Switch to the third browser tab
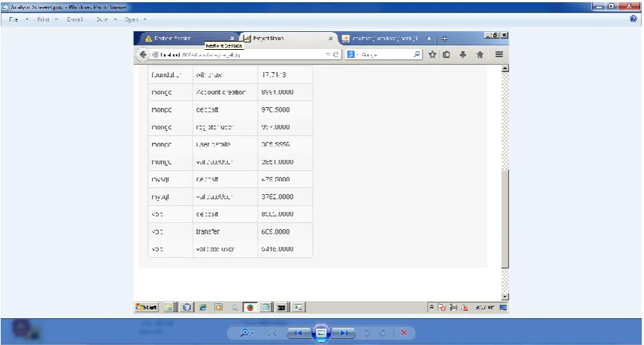 [x=386, y=38]
